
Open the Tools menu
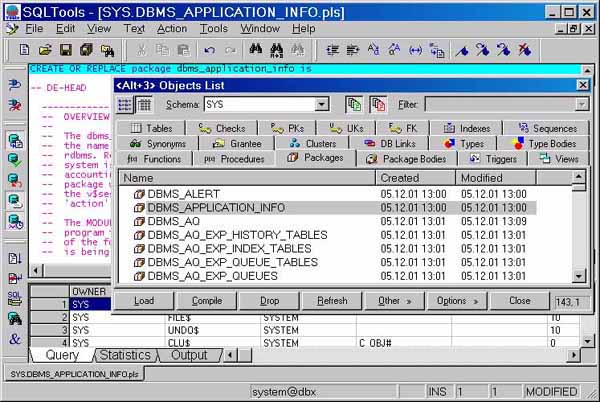(x=213, y=29)
